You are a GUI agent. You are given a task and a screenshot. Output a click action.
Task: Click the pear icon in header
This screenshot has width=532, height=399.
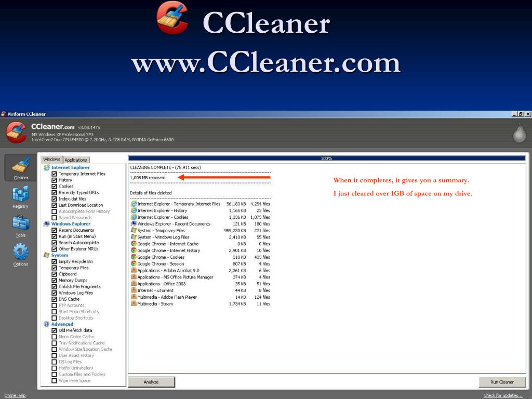[x=519, y=132]
